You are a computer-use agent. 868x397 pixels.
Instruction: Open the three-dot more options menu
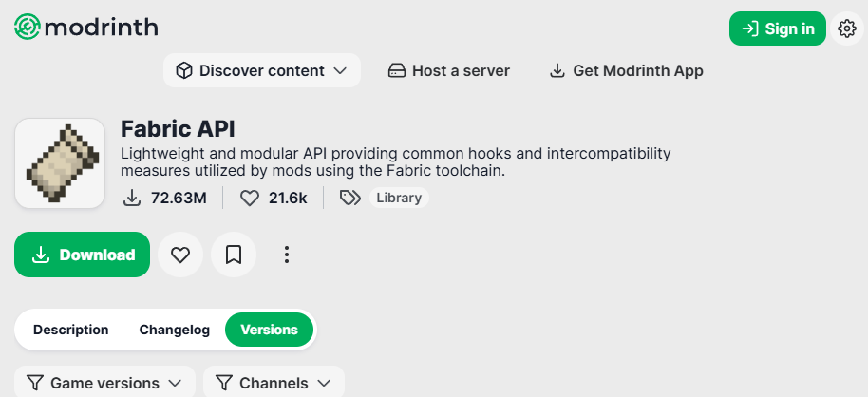pos(286,255)
